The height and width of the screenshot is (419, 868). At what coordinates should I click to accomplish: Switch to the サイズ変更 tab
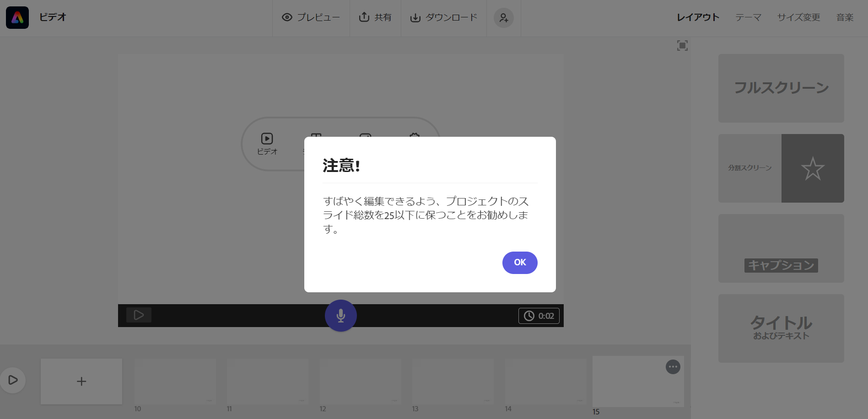798,17
